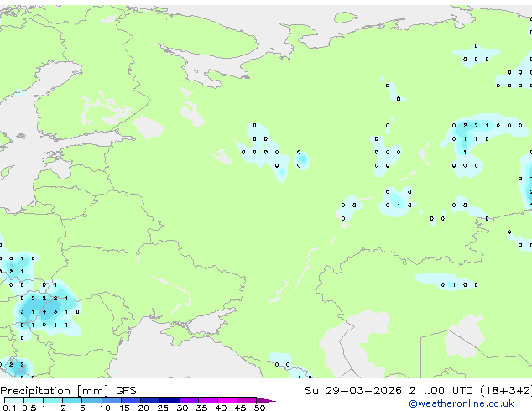Click the '10' legend scale label
Screen dimensions: 532x411
(x=105, y=408)
